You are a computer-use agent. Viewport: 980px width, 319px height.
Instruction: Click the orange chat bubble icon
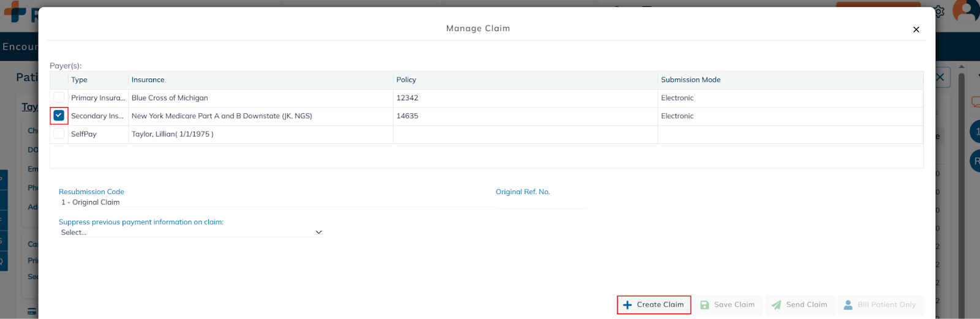tap(975, 102)
